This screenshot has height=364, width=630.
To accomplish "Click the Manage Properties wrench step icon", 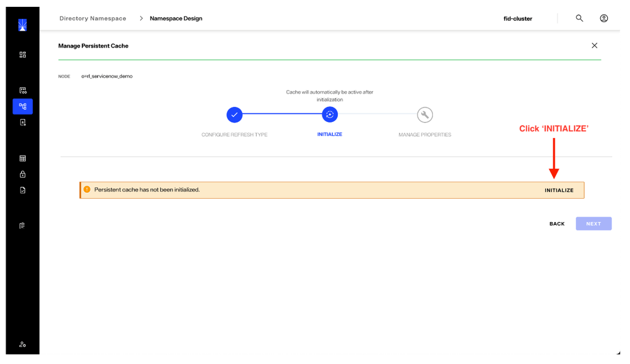I will [425, 115].
